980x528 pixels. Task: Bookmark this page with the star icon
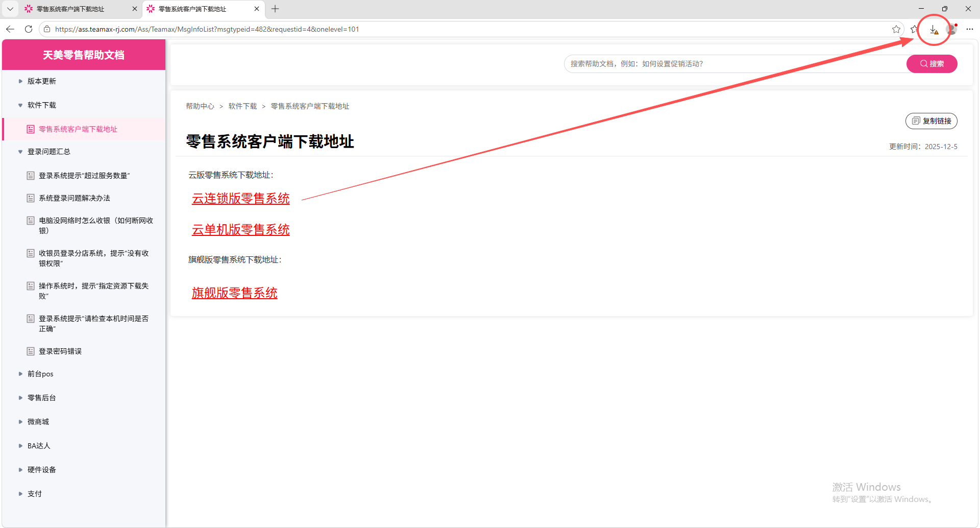click(x=896, y=29)
